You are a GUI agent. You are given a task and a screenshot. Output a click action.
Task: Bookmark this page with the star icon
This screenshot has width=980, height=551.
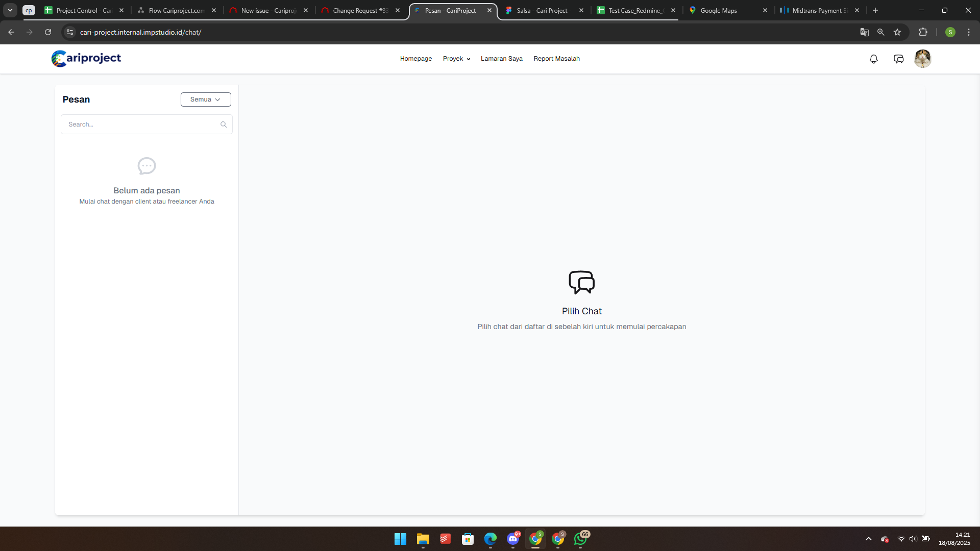(x=897, y=32)
